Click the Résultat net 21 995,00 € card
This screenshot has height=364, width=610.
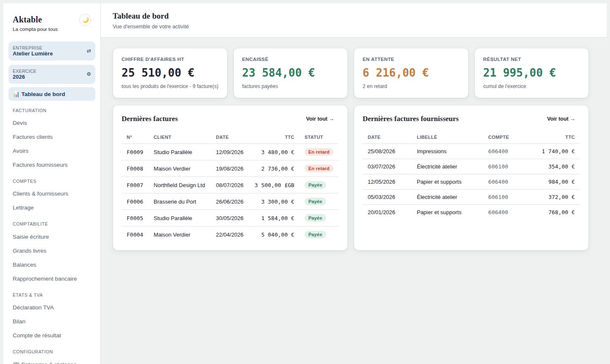pos(532,73)
